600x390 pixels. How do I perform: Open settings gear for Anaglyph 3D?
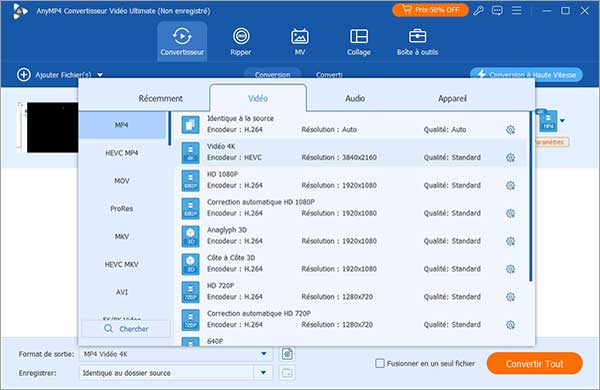point(510,241)
